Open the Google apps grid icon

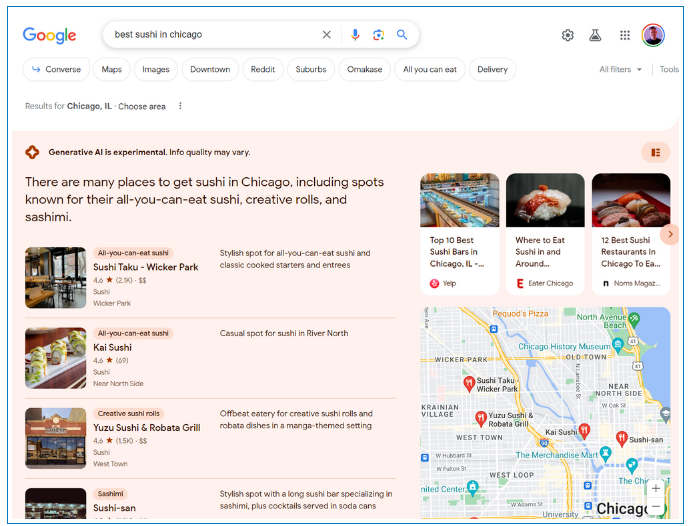(625, 35)
